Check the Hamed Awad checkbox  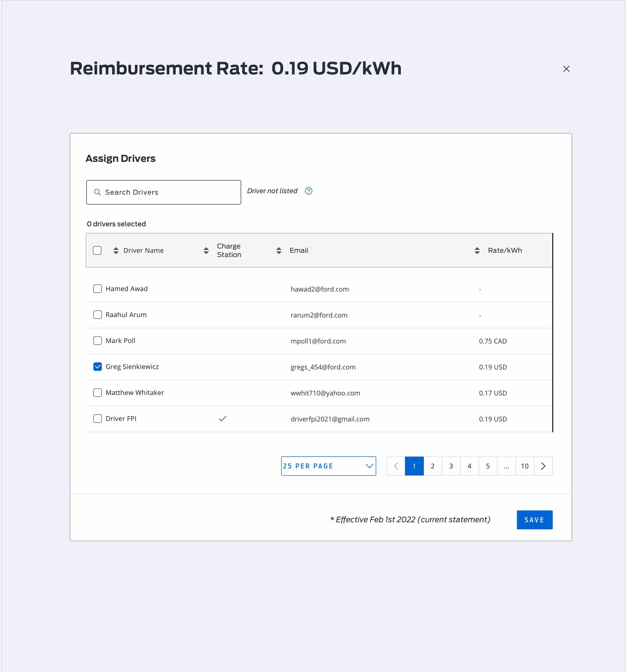coord(98,289)
